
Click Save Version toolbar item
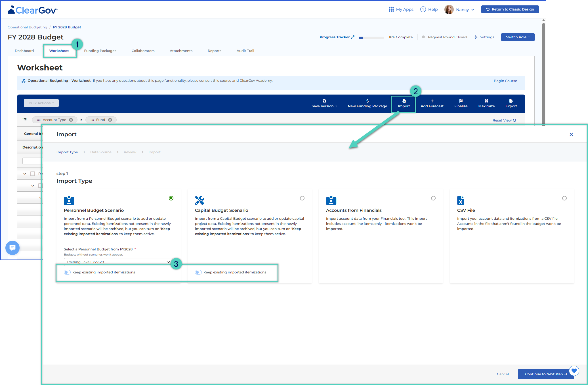(324, 104)
